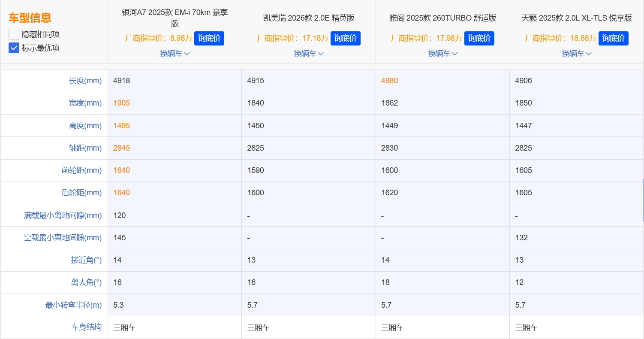The height and width of the screenshot is (339, 644).
Task: Expand 换辆车 dropdown under 天籁
Action: (577, 54)
